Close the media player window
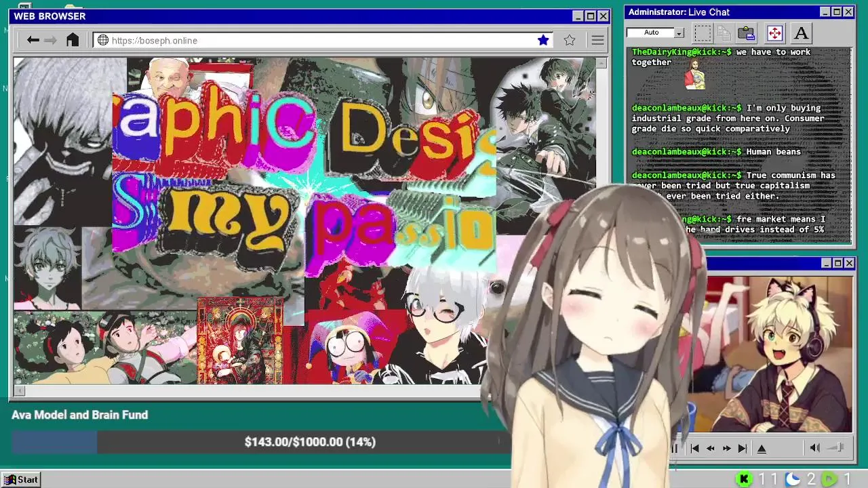The height and width of the screenshot is (488, 868). pyautogui.click(x=850, y=263)
